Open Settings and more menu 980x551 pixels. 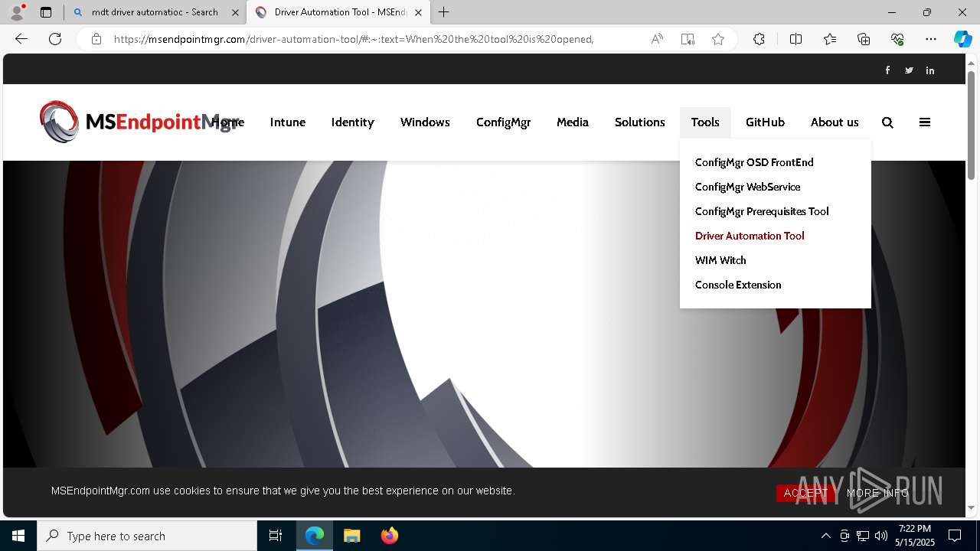931,39
